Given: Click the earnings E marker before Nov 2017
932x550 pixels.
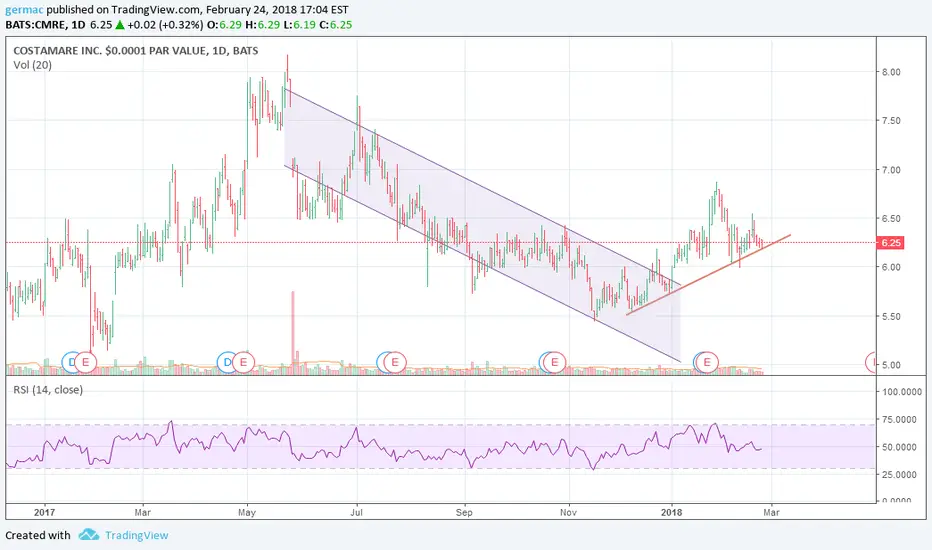Looking at the screenshot, I should click(x=555, y=362).
